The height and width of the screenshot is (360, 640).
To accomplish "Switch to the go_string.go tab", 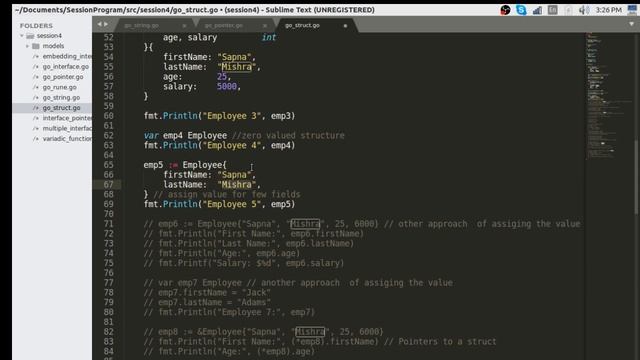I will (x=142, y=25).
